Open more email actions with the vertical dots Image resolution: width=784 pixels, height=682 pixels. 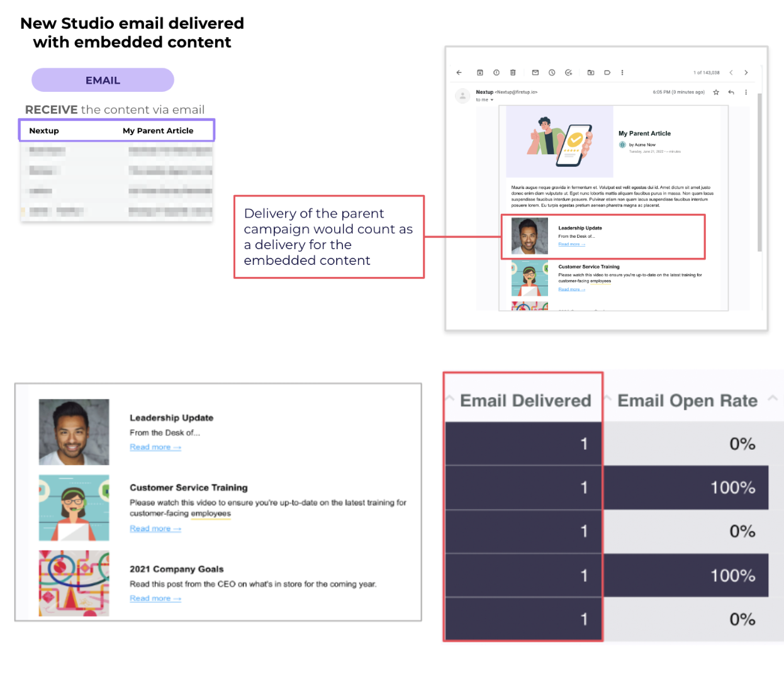(x=622, y=72)
